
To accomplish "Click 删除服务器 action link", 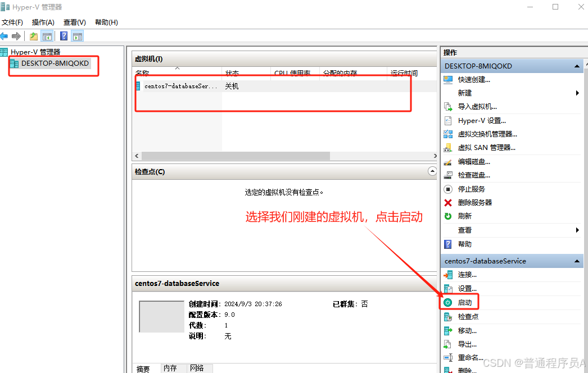I will pyautogui.click(x=475, y=203).
